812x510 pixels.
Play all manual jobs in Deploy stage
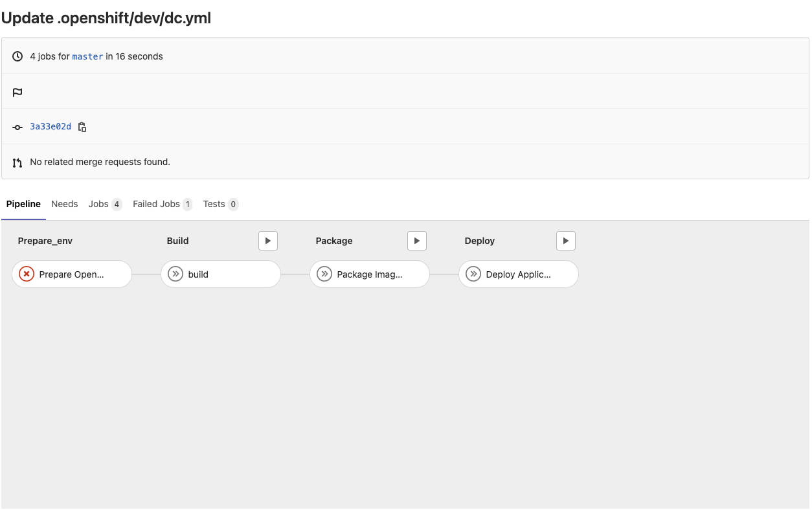click(x=566, y=241)
